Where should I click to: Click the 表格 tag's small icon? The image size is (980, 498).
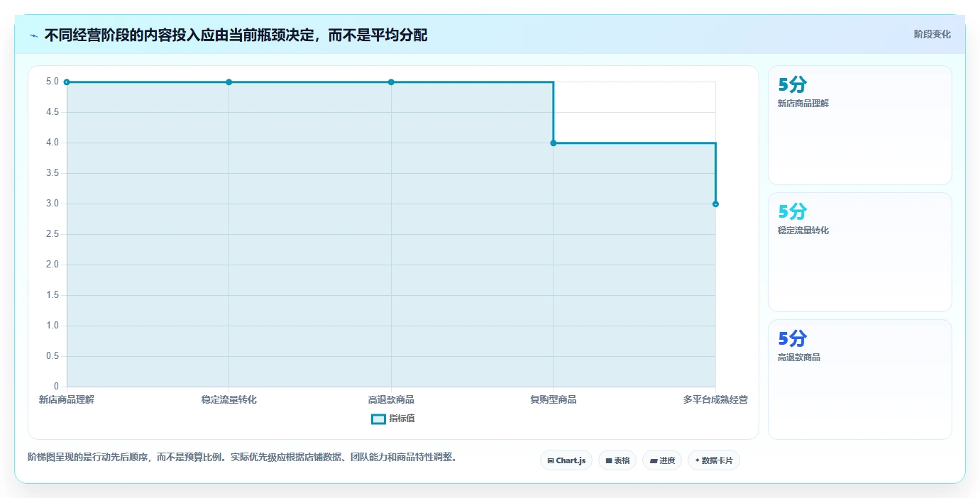pyautogui.click(x=609, y=461)
